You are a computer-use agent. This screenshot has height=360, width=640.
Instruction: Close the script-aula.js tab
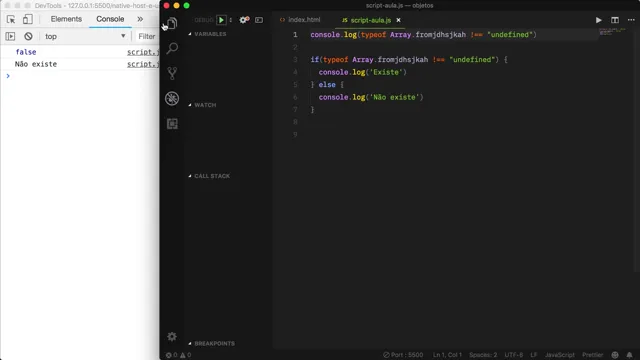(398, 20)
